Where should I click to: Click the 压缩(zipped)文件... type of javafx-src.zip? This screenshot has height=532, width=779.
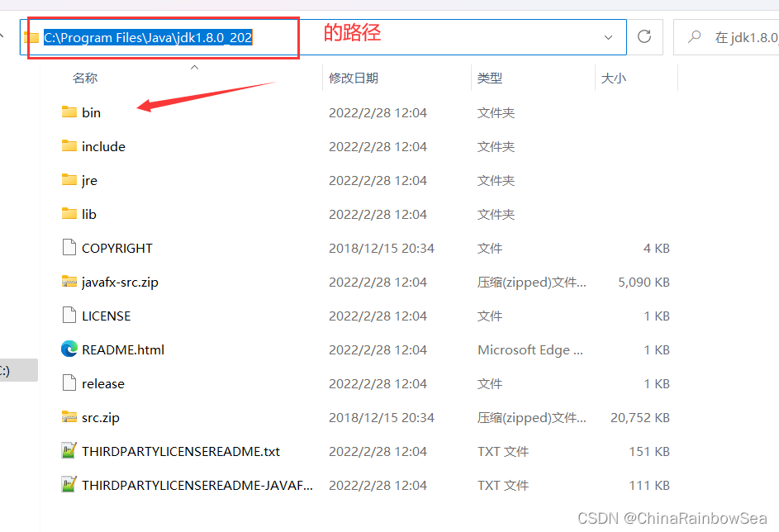[532, 283]
